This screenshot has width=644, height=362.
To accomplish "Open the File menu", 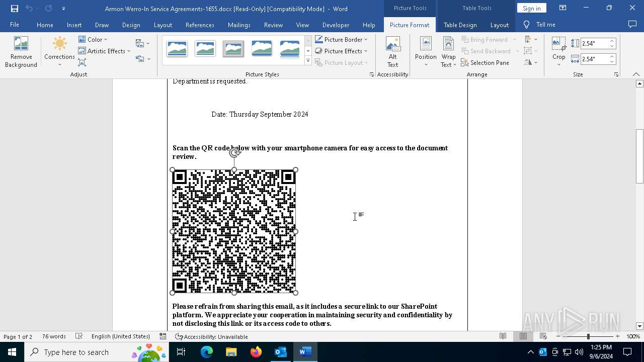I will pos(15,25).
